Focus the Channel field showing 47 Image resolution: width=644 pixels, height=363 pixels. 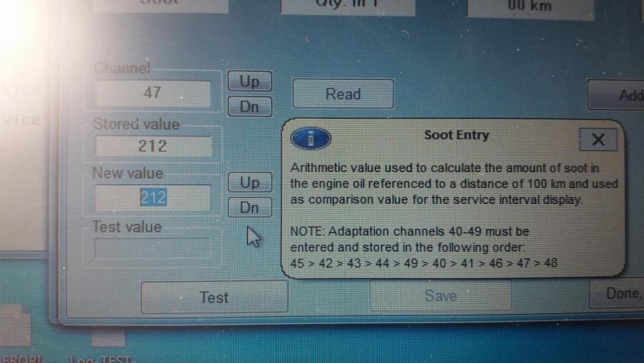coord(152,93)
